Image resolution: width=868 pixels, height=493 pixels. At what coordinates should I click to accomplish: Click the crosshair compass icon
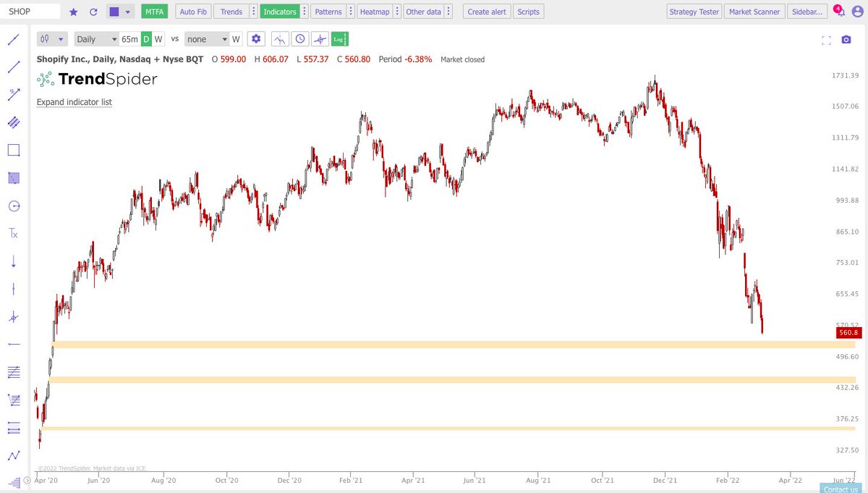pyautogui.click(x=320, y=39)
